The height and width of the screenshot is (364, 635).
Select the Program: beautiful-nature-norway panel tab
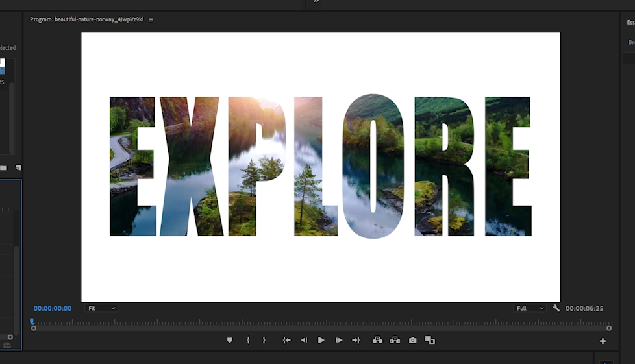coord(86,19)
